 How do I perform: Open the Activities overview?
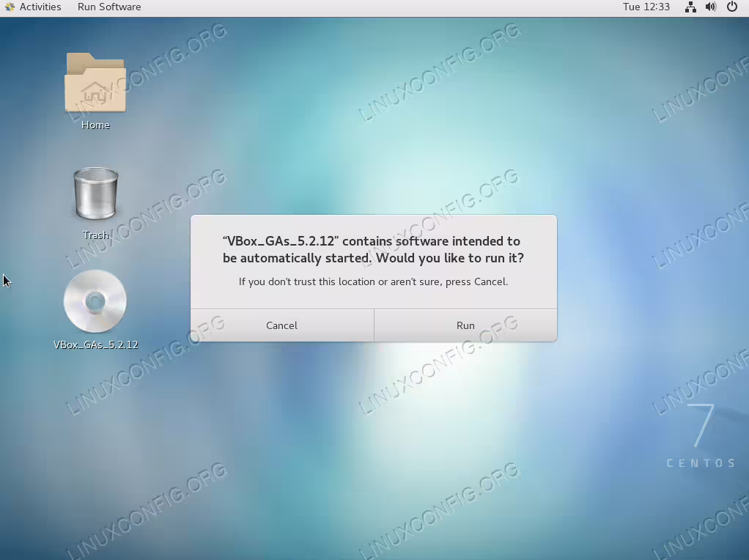(40, 7)
